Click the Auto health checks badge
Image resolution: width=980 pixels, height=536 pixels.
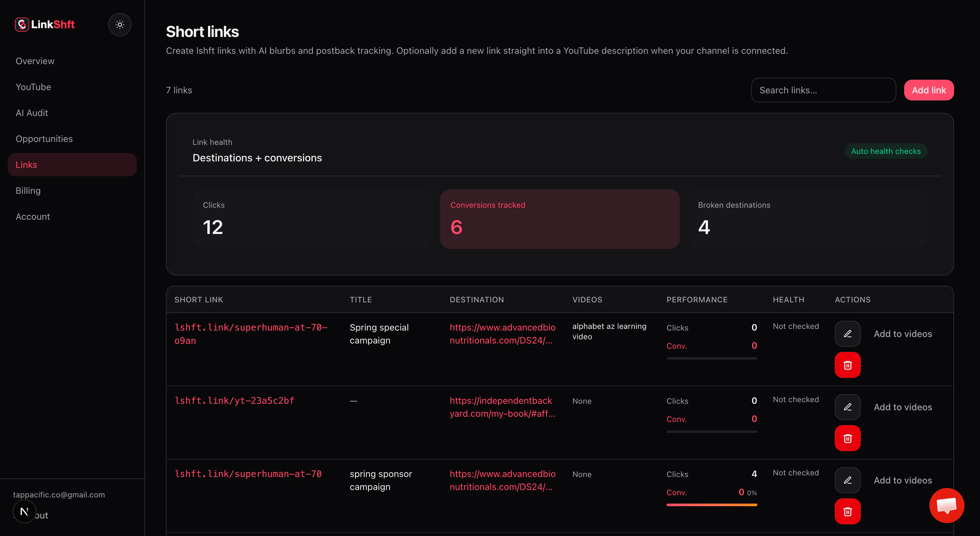pos(886,151)
